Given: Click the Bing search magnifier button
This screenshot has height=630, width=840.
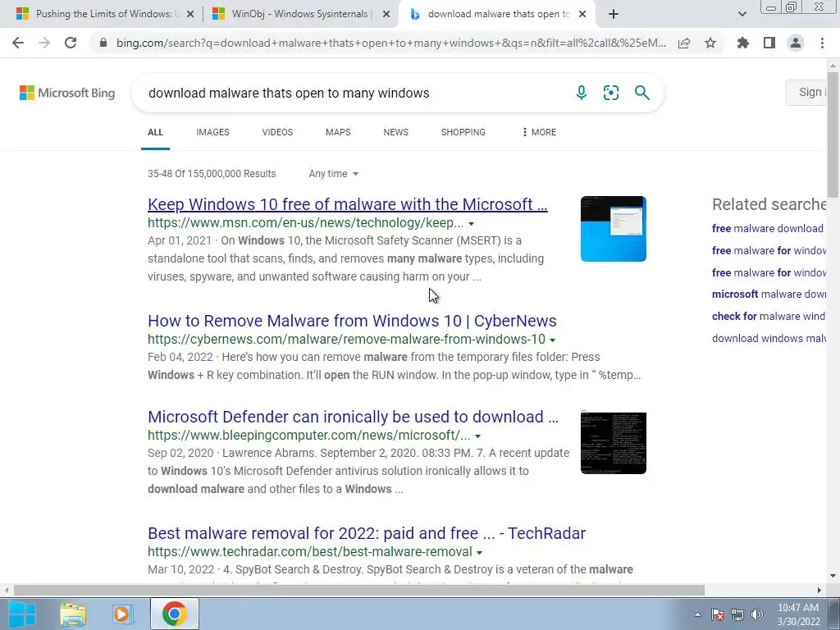Looking at the screenshot, I should 641,93.
